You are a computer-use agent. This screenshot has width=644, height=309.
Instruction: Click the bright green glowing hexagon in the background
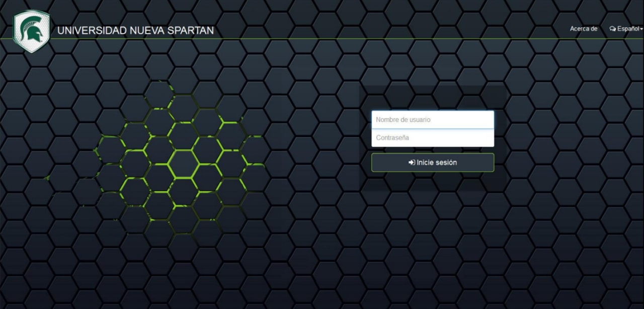pos(184,163)
